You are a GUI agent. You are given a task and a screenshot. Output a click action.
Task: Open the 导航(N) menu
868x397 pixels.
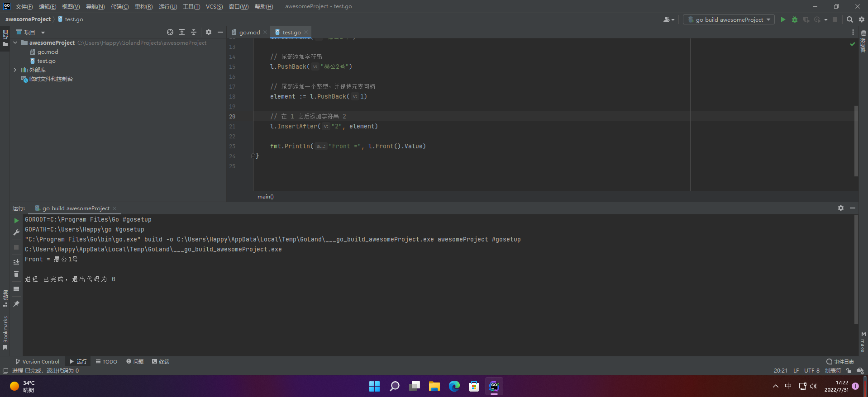click(95, 6)
